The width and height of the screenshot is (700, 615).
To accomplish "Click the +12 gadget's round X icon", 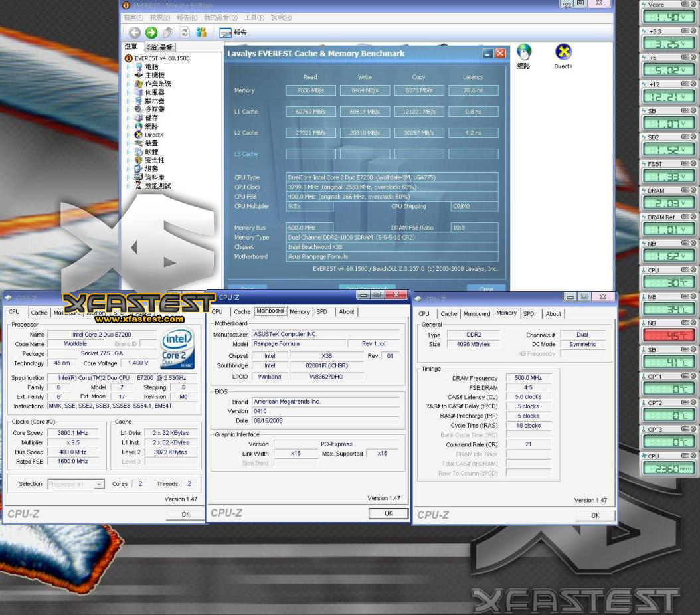I will coord(693,84).
